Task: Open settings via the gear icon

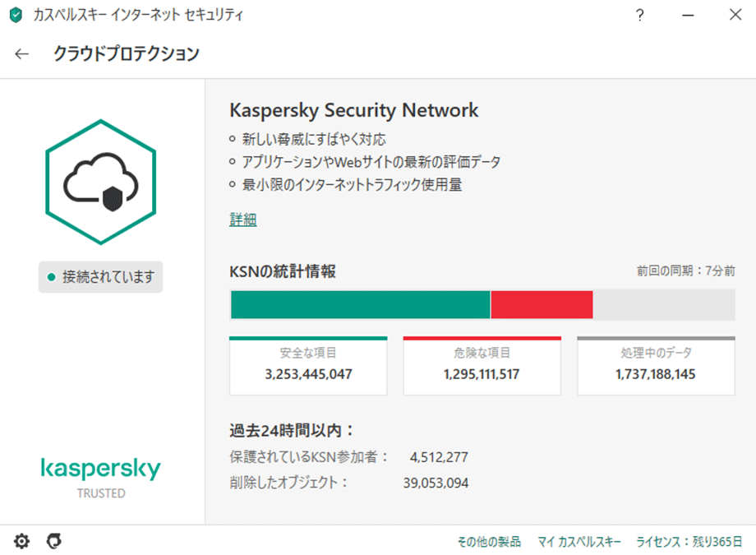Action: pyautogui.click(x=21, y=541)
